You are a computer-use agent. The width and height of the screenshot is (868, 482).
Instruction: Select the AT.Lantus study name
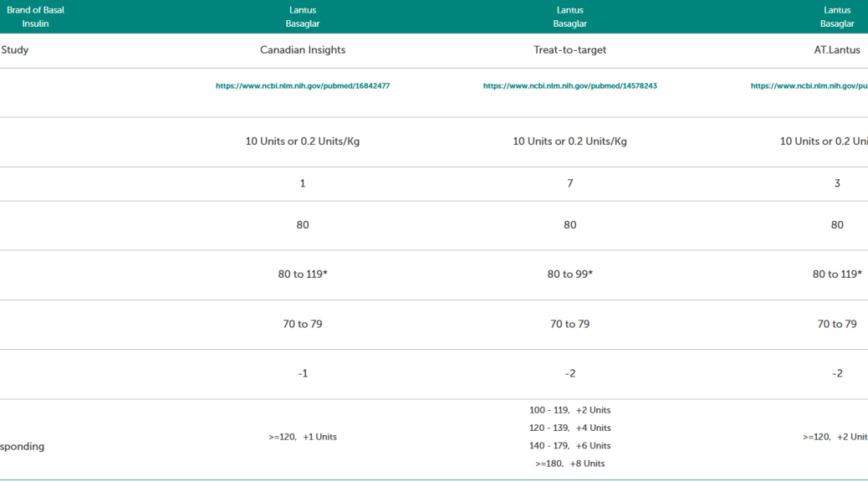[x=836, y=50]
